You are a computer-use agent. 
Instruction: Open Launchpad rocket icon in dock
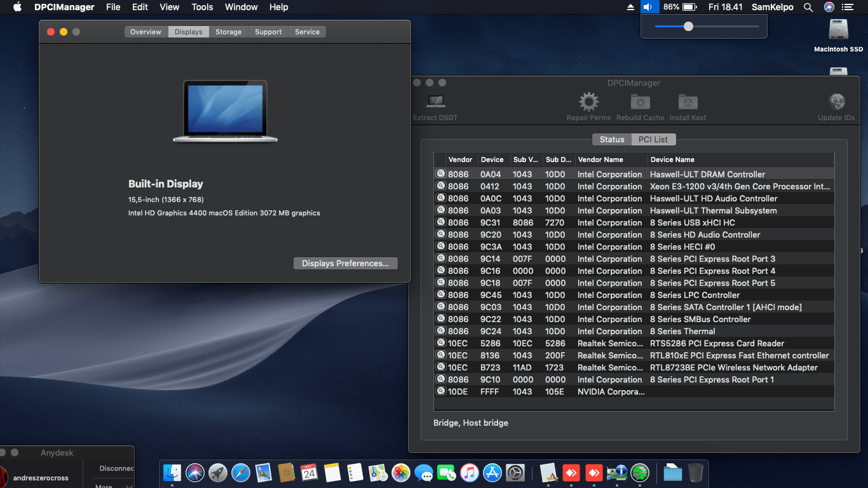coord(218,472)
